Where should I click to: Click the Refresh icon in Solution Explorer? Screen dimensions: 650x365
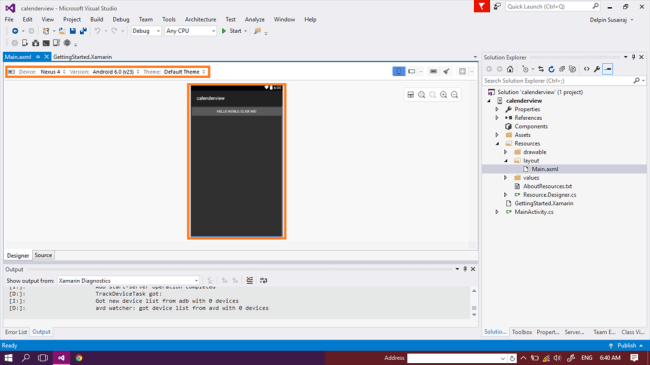click(x=551, y=69)
